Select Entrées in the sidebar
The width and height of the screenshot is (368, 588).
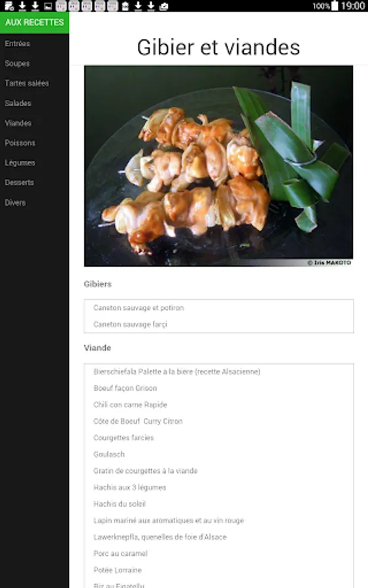click(17, 44)
